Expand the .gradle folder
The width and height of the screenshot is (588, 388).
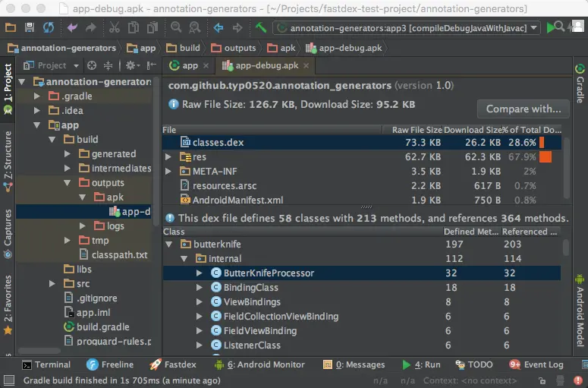36,96
